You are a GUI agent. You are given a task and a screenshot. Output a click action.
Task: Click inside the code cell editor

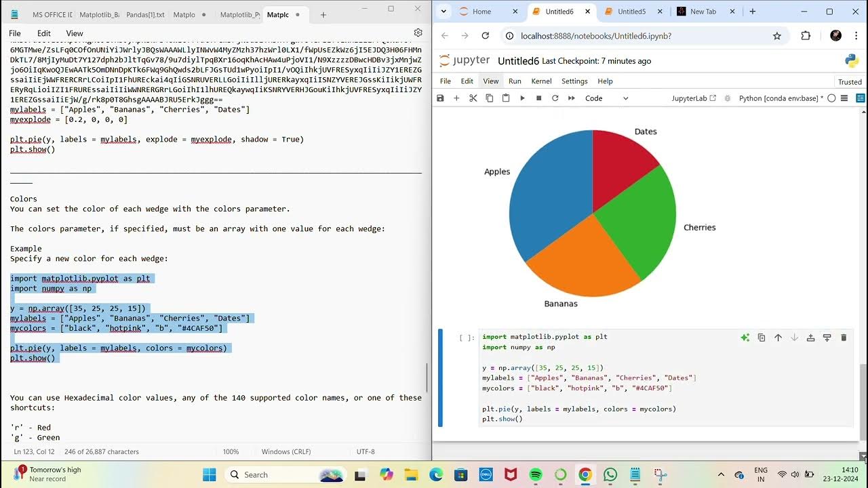click(x=665, y=378)
